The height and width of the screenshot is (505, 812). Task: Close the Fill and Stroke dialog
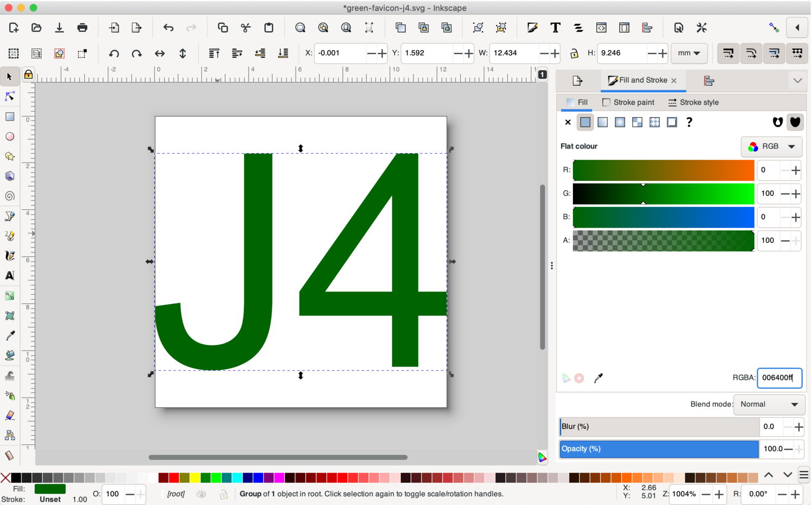(x=674, y=80)
